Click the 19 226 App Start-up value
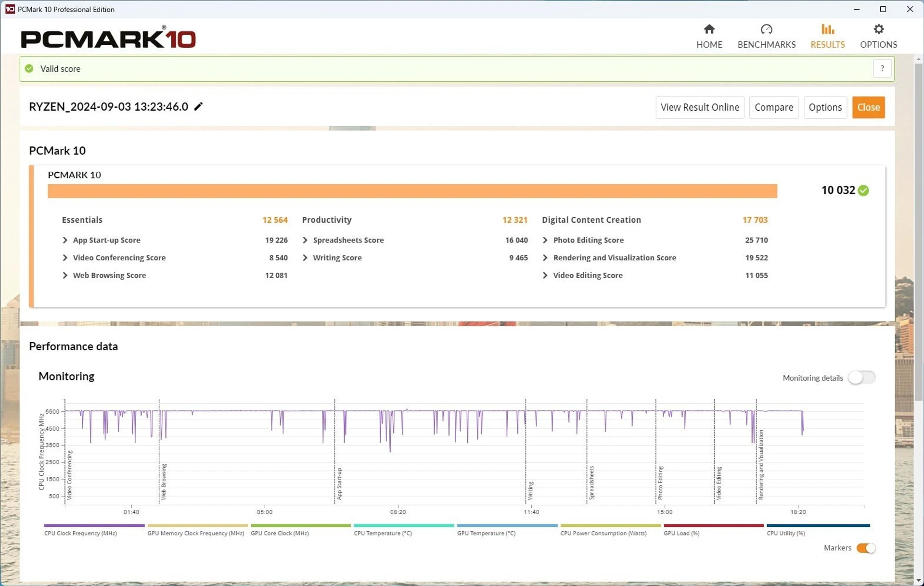 click(276, 240)
